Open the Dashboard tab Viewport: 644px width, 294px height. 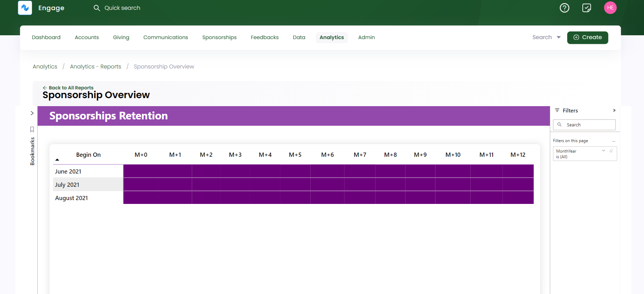46,37
